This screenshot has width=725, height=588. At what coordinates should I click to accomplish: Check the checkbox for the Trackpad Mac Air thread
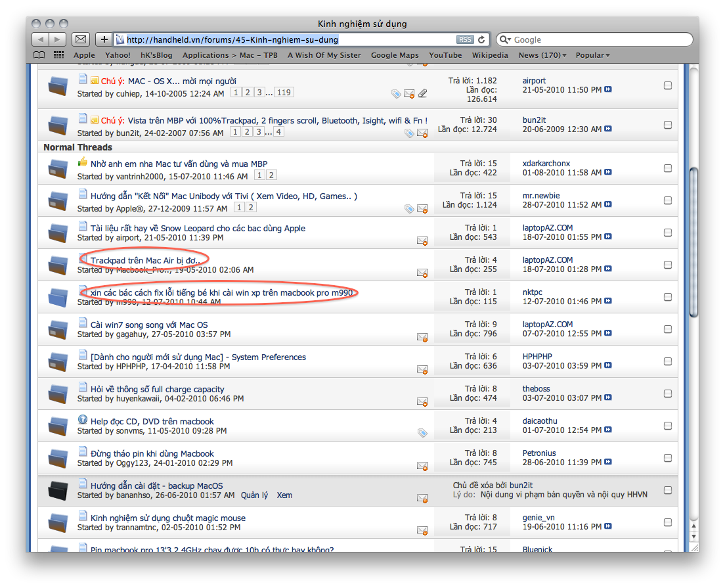(x=668, y=265)
